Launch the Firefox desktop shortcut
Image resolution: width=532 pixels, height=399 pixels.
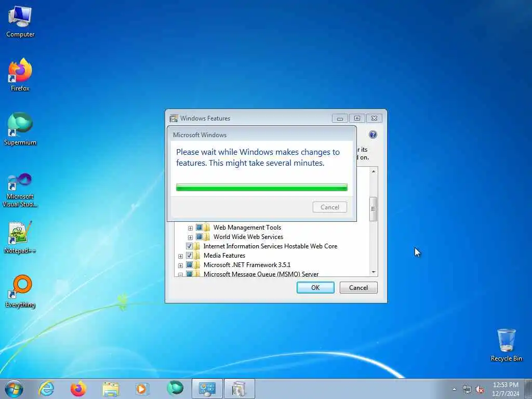tap(20, 75)
